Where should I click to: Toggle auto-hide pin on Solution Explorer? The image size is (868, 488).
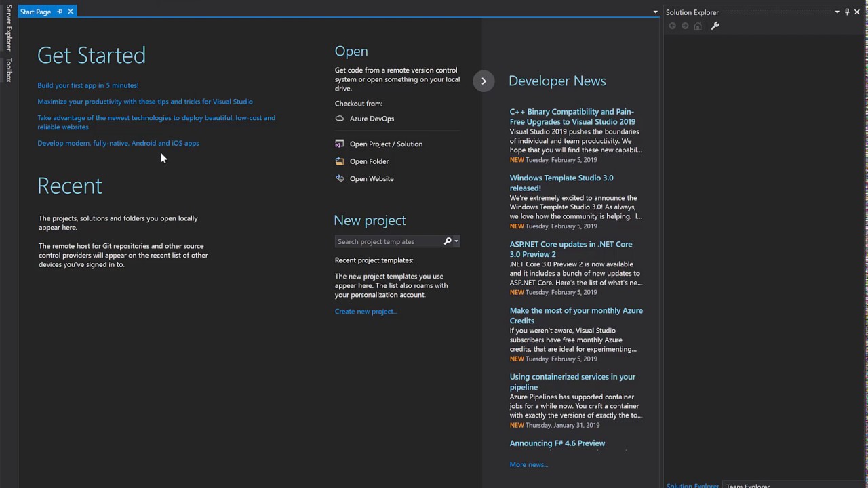pyautogui.click(x=847, y=12)
